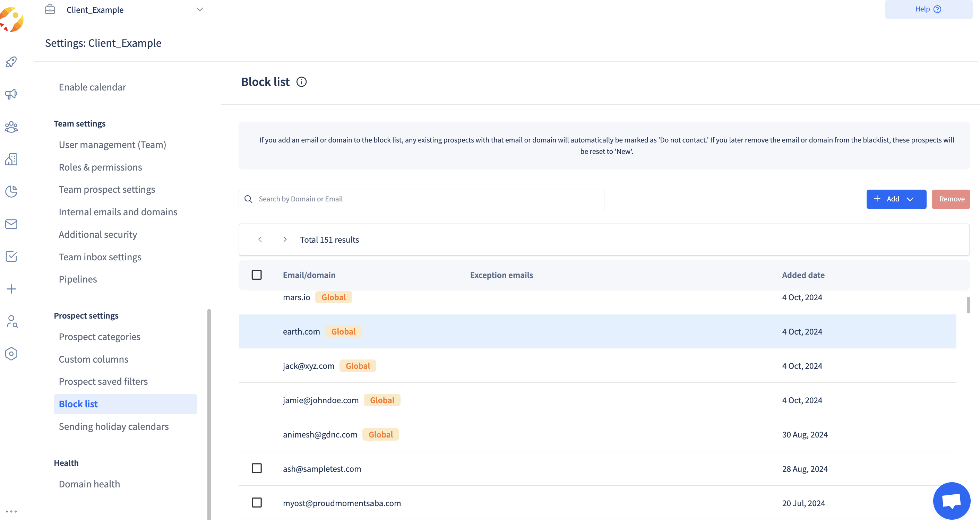Expand the Client_Example workspace dropdown

pos(199,9)
